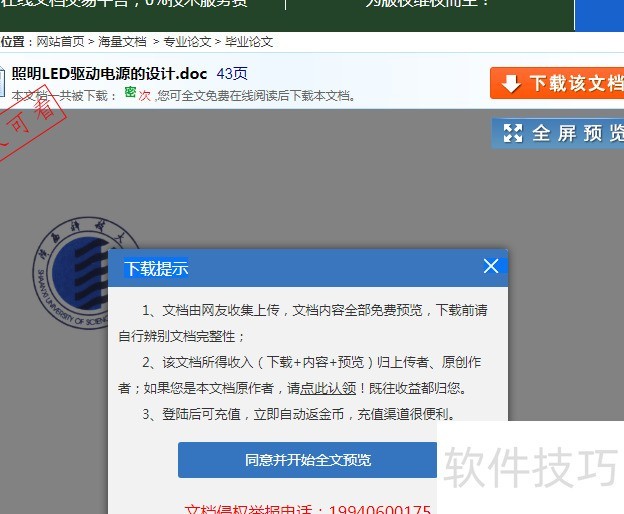Screen dimensions: 624x514
Task: Click rule 1 text about 文档由网友收集上传
Action: (x=303, y=323)
